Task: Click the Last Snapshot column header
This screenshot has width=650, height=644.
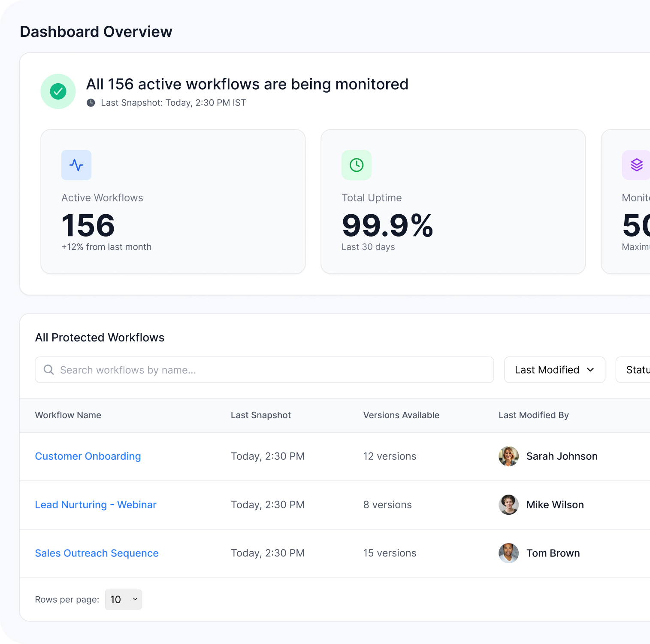Action: (x=260, y=415)
